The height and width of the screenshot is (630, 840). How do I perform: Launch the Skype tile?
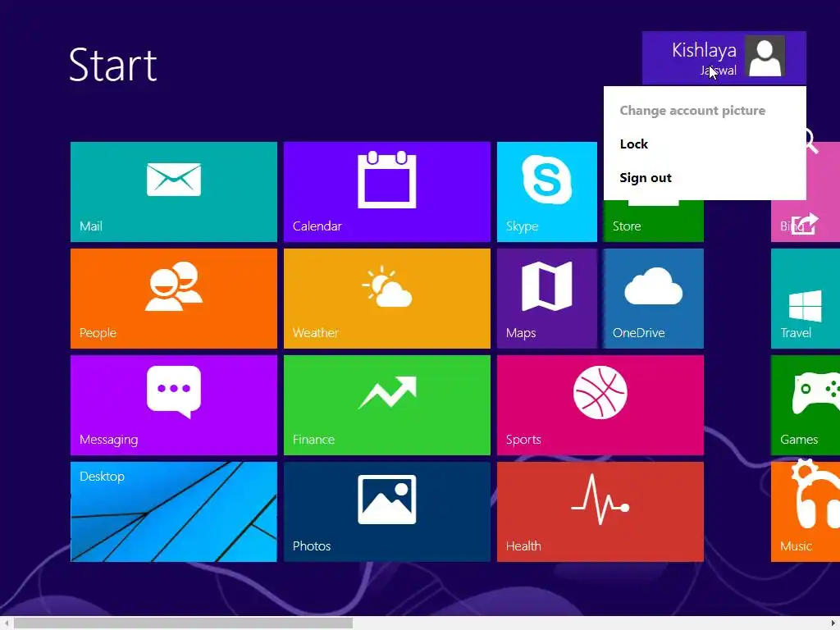547,192
